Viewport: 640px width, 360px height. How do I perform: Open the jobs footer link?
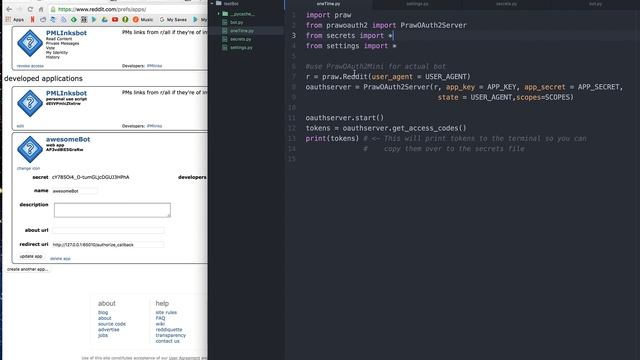click(x=102, y=335)
